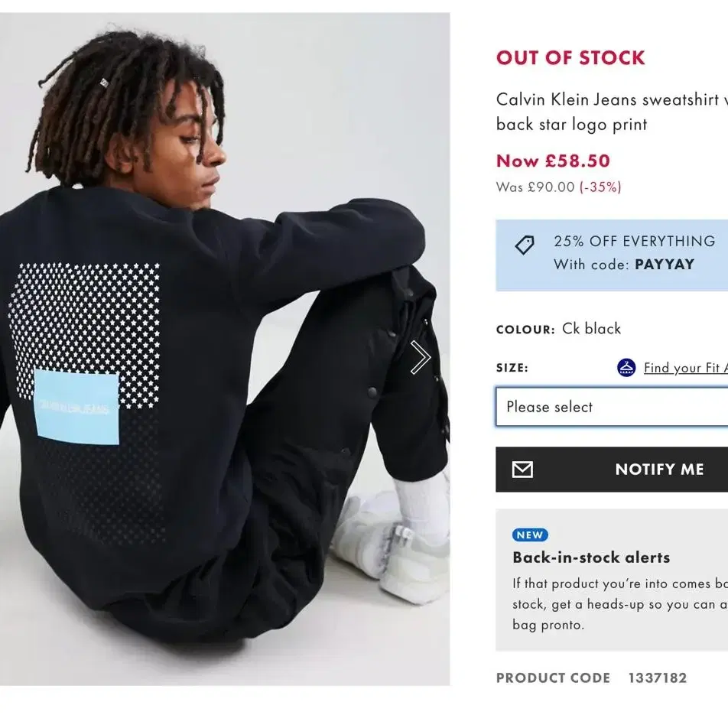728x728 pixels.
Task: Click the PAYYAY promo code text
Action: [x=665, y=264]
